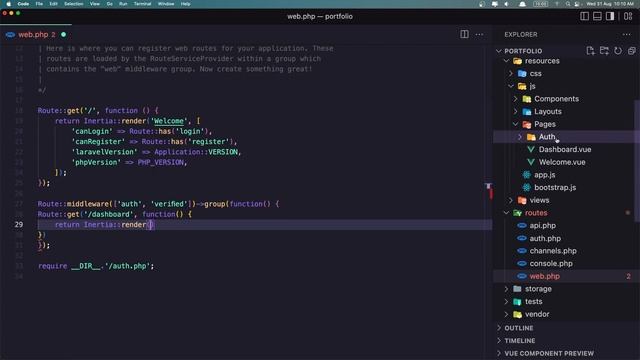Screen dimensions: 640x360
Task: Expand the tests folder chevron
Action: coord(507,302)
